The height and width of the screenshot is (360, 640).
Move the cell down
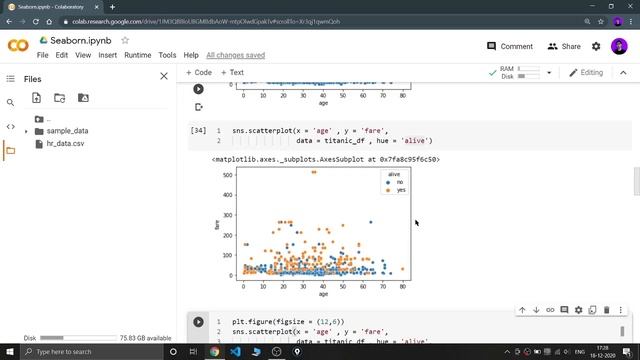[x=536, y=310]
